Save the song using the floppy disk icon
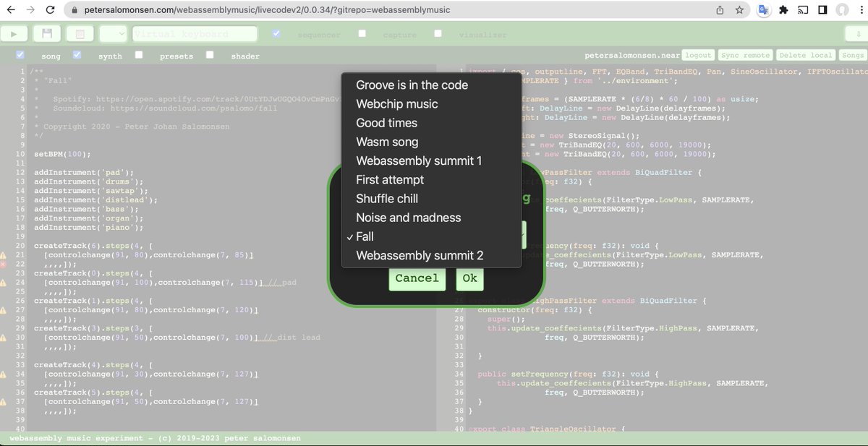Screen dimensions: 868x446 pos(46,33)
